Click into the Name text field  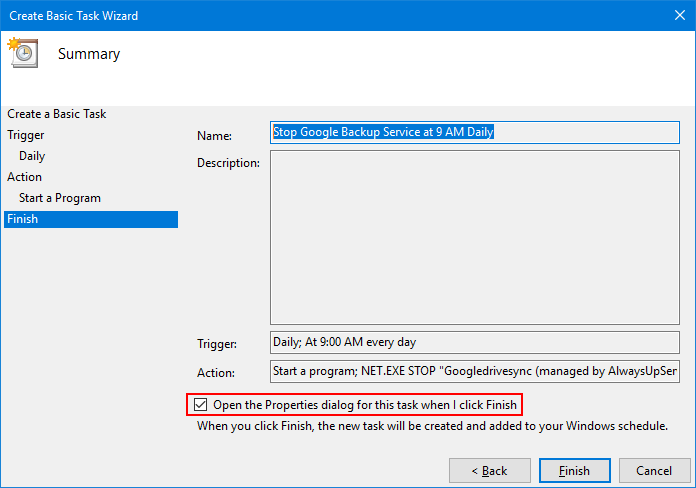pos(475,132)
